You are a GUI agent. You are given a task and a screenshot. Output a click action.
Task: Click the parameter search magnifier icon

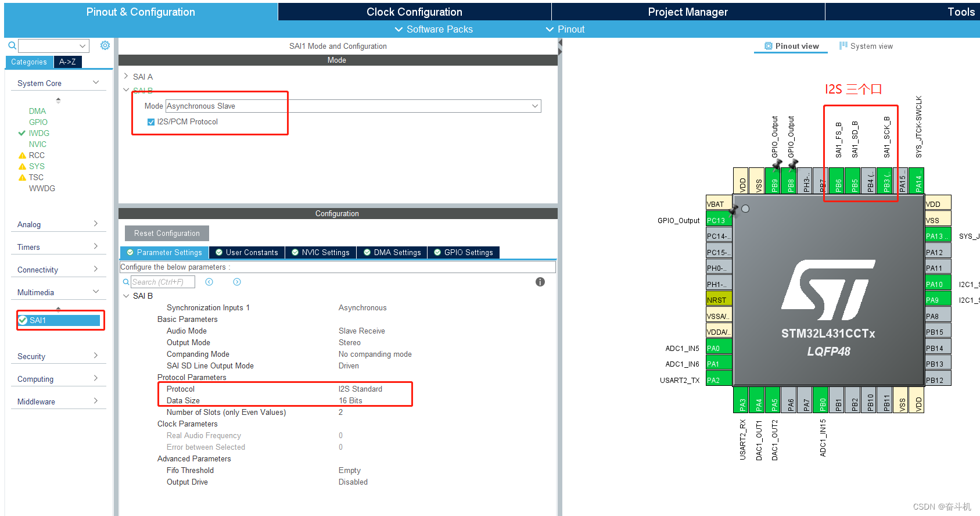pyautogui.click(x=126, y=282)
